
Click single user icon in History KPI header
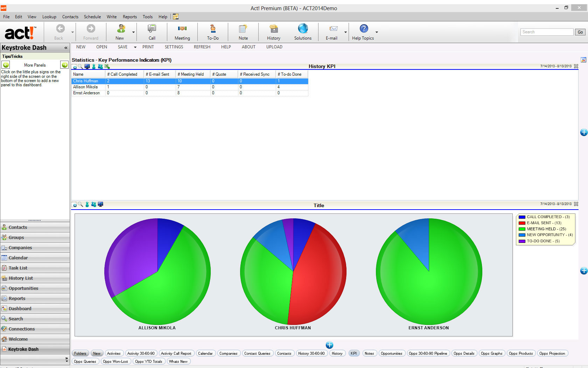(94, 66)
